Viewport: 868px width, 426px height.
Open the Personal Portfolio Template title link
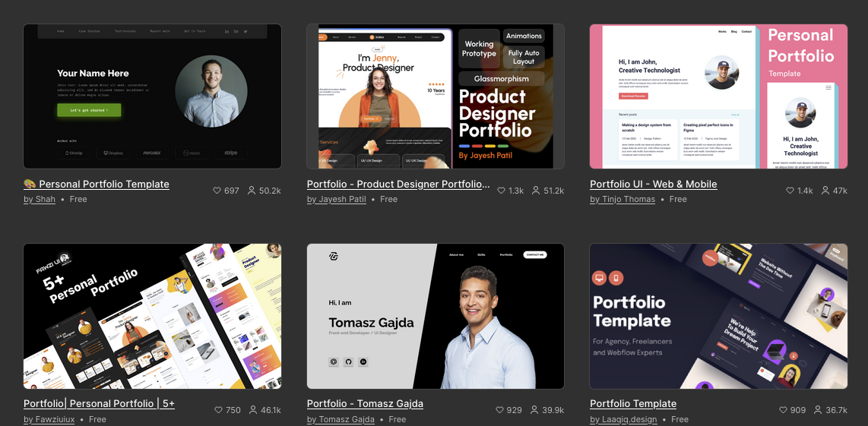point(97,185)
